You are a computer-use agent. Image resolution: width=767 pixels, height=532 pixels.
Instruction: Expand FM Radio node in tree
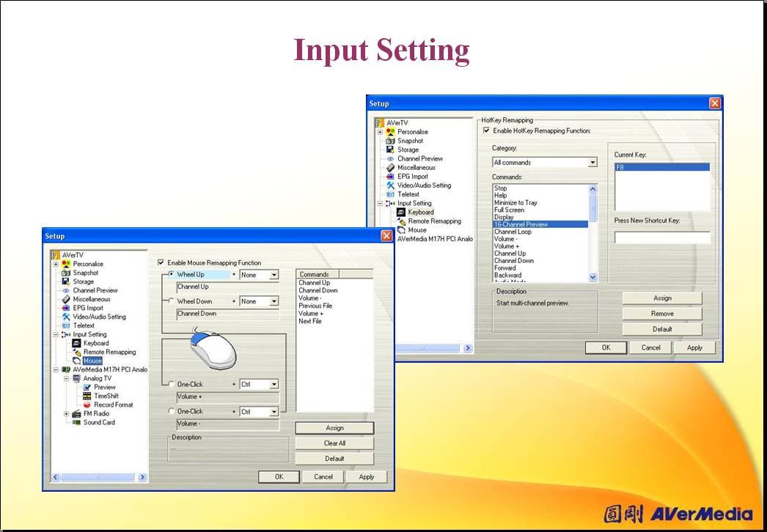click(67, 414)
